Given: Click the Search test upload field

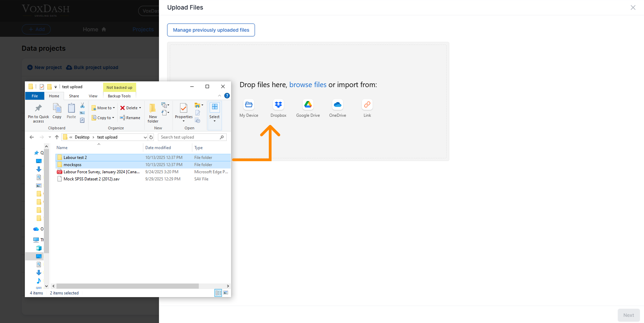Looking at the screenshot, I should [192, 137].
